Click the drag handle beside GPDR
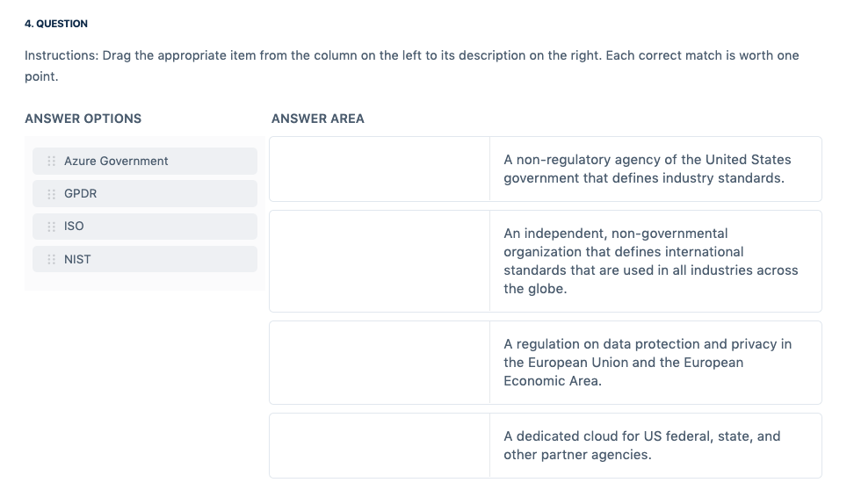The image size is (854, 504). [51, 193]
